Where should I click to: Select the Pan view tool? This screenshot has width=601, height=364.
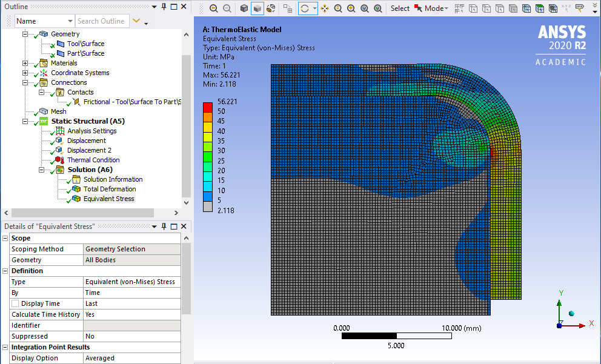[325, 8]
